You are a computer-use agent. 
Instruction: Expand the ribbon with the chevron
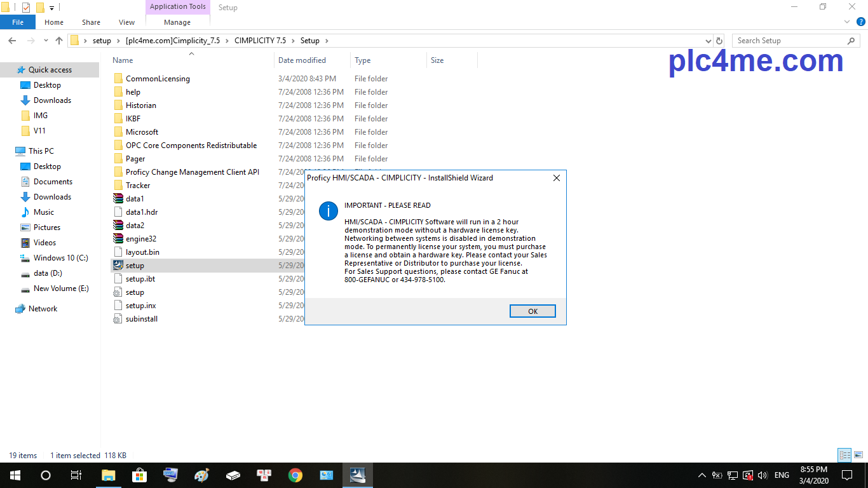(x=846, y=22)
